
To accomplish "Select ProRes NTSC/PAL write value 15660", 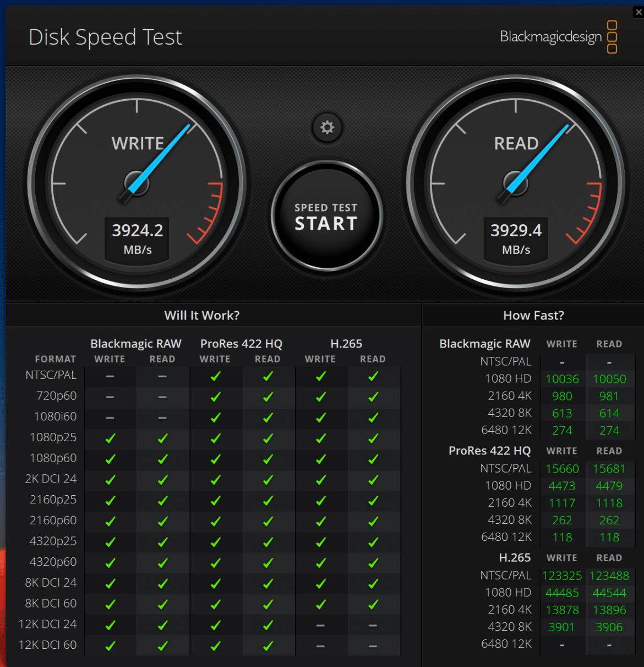I will (x=563, y=469).
